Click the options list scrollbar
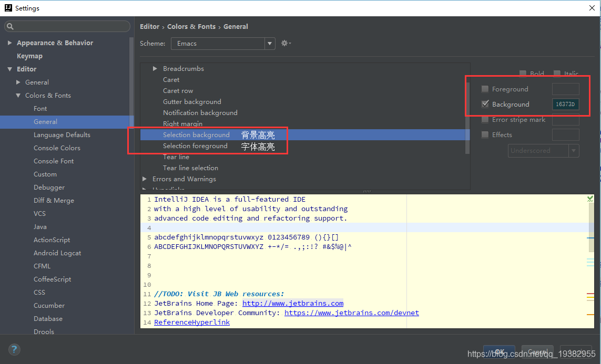601x364 pixels. point(467,118)
